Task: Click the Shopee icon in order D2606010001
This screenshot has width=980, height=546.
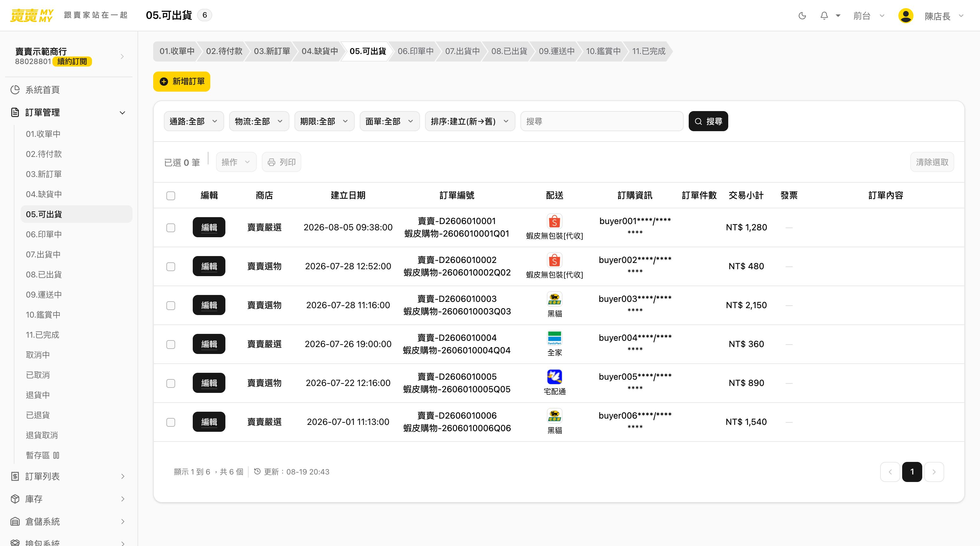Action: pos(554,221)
